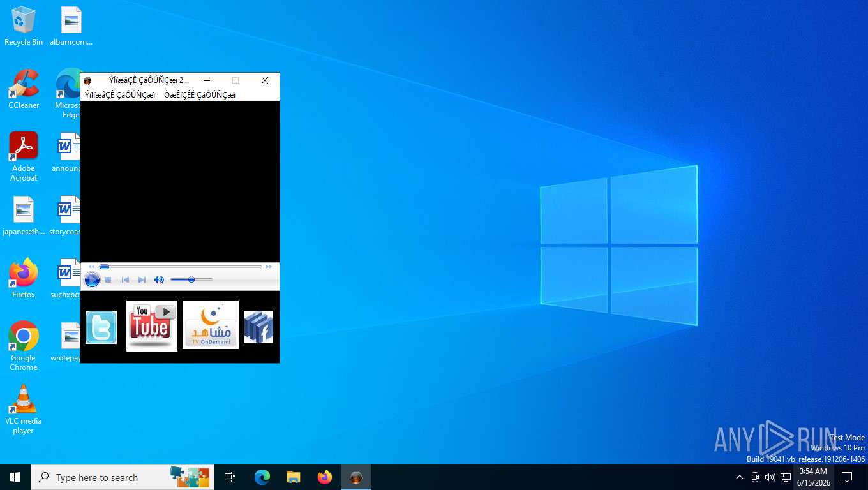
Task: Open the Recycle Bin desktop icon
Action: 24,26
